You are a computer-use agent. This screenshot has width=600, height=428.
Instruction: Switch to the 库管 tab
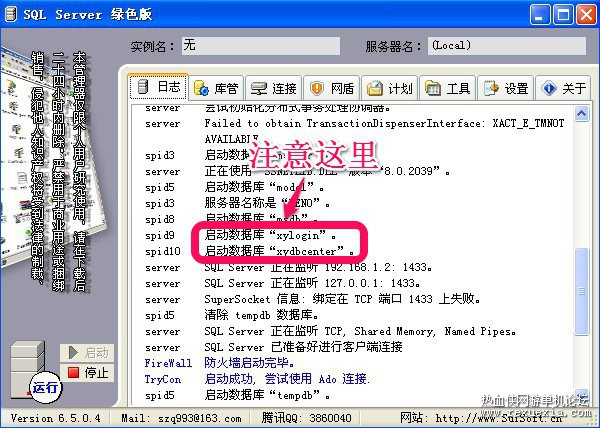(x=216, y=88)
